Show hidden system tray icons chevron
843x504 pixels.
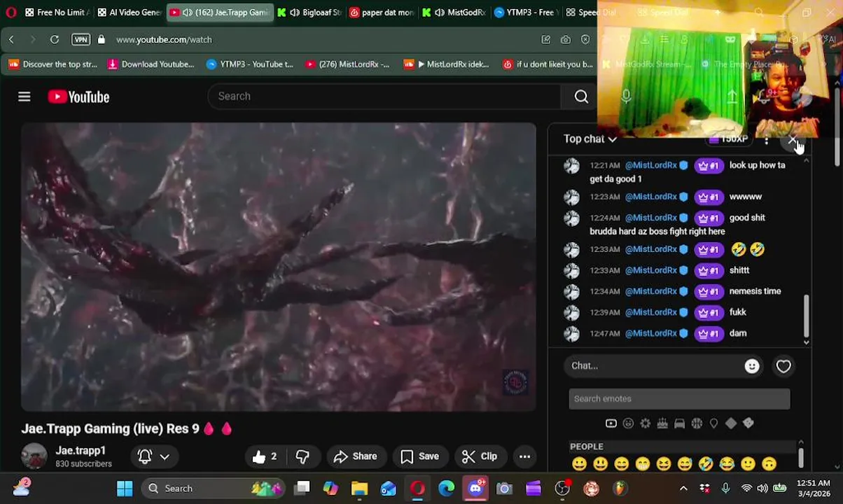[683, 489]
